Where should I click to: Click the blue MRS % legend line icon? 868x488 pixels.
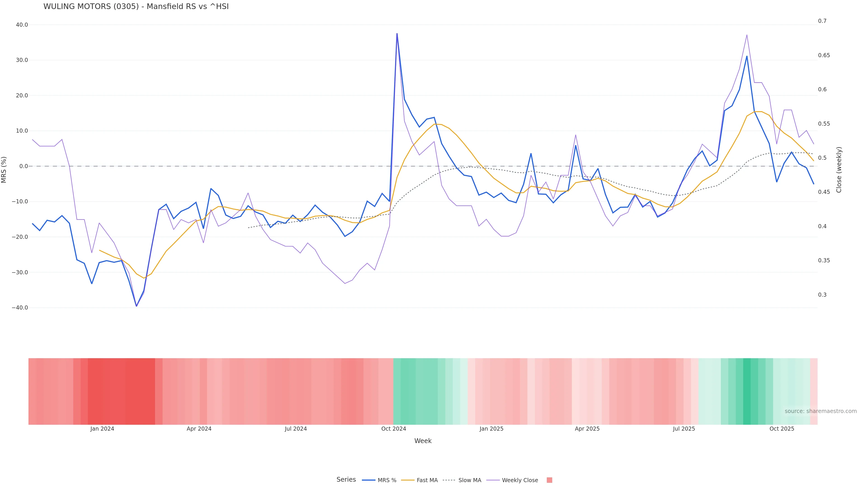tap(369, 480)
